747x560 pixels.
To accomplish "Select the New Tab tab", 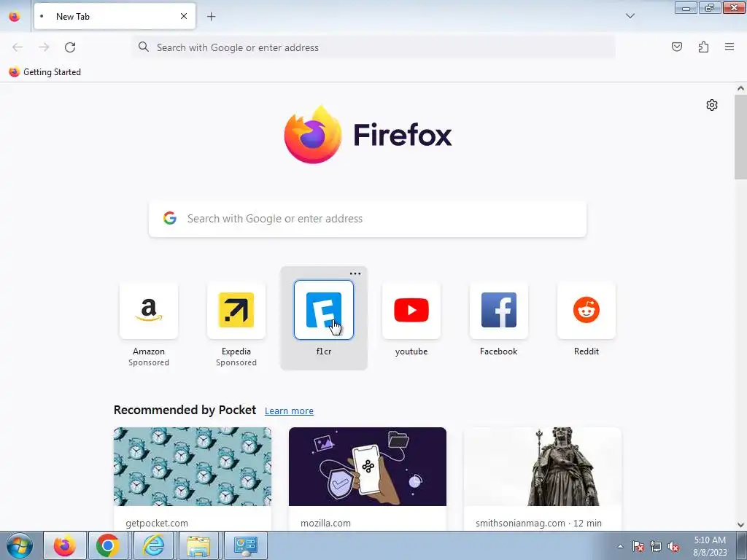I will pos(115,16).
